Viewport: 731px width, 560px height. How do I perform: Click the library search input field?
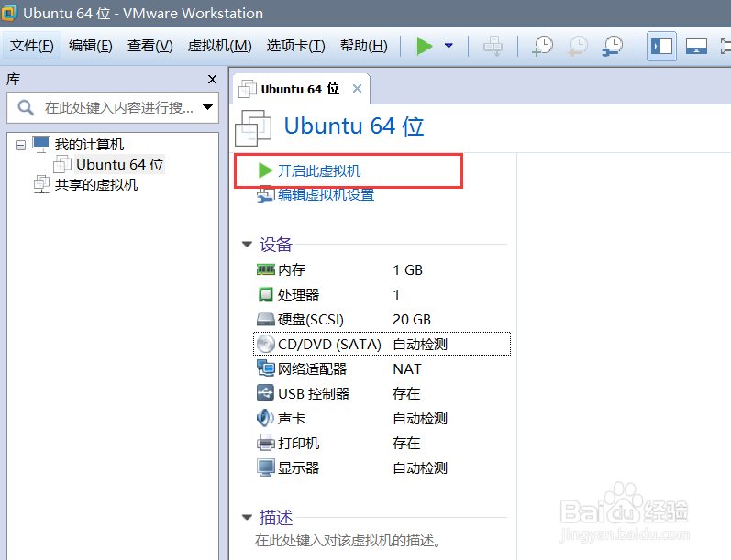coord(113,107)
